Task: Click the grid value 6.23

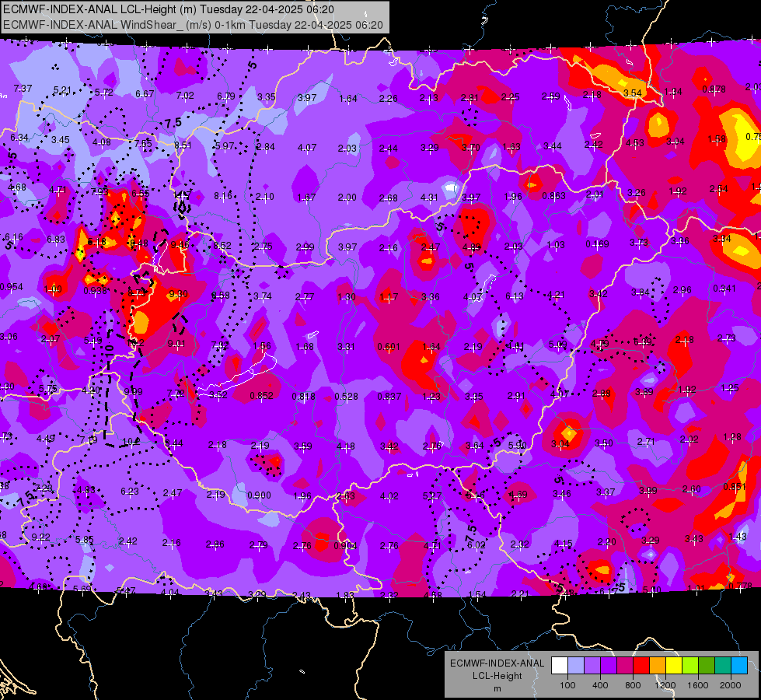Action: coord(130,491)
